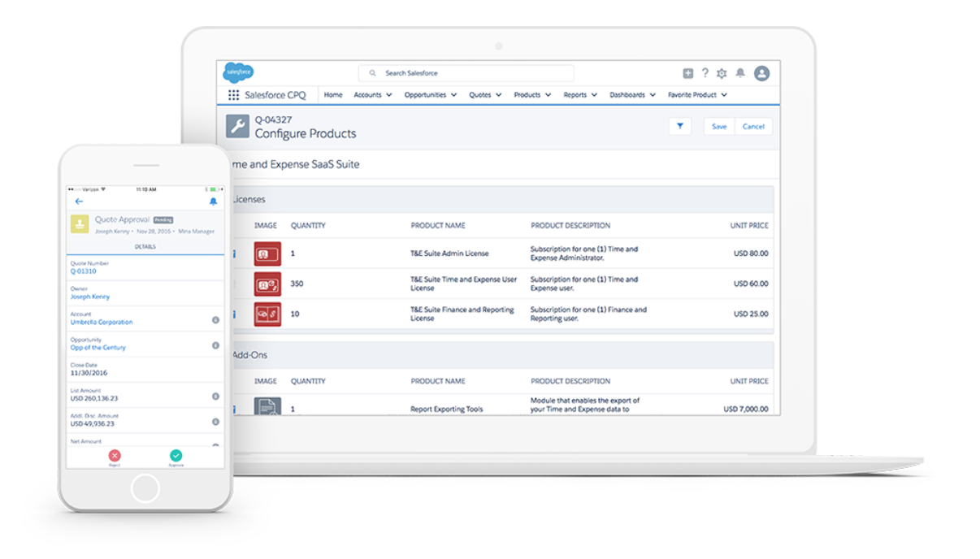Tap the yellow Quote Approval stamp icon
The image size is (980, 559).
(x=80, y=223)
